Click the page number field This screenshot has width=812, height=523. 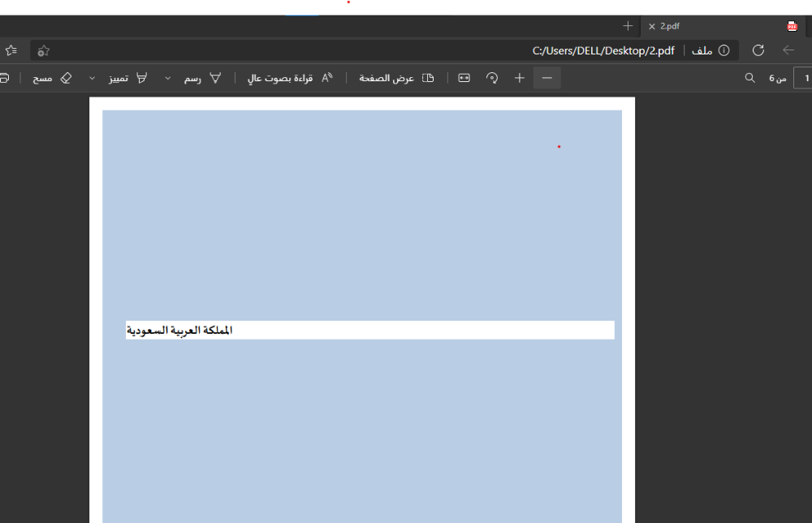[x=803, y=78]
